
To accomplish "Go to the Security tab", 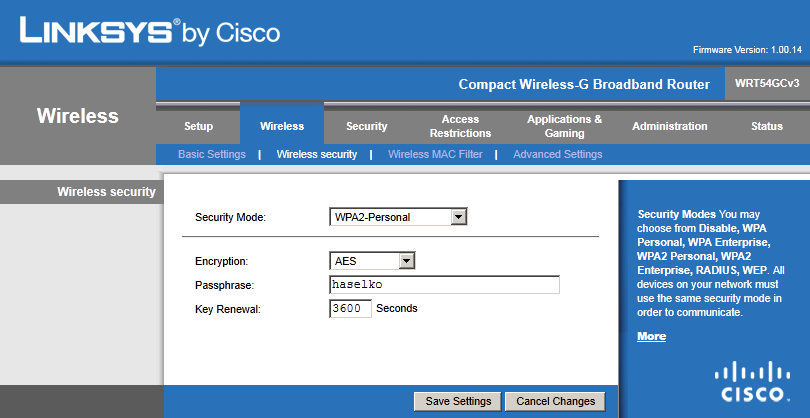I will 366,126.
